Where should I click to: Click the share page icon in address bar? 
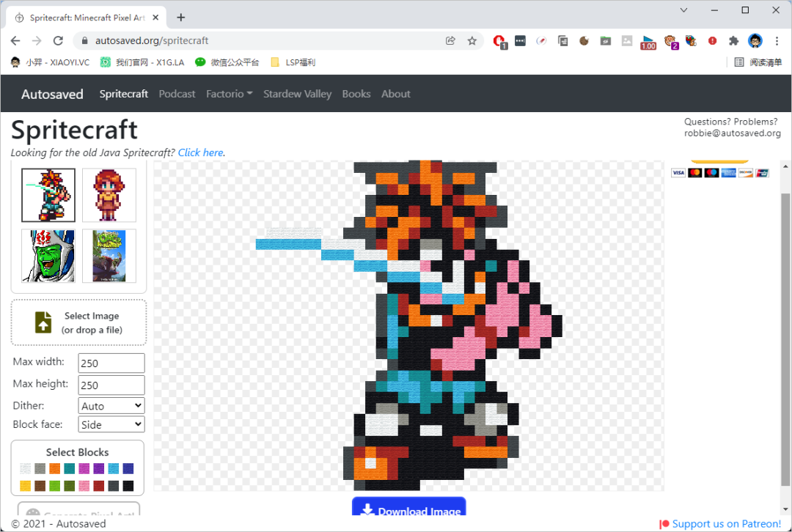(450, 41)
